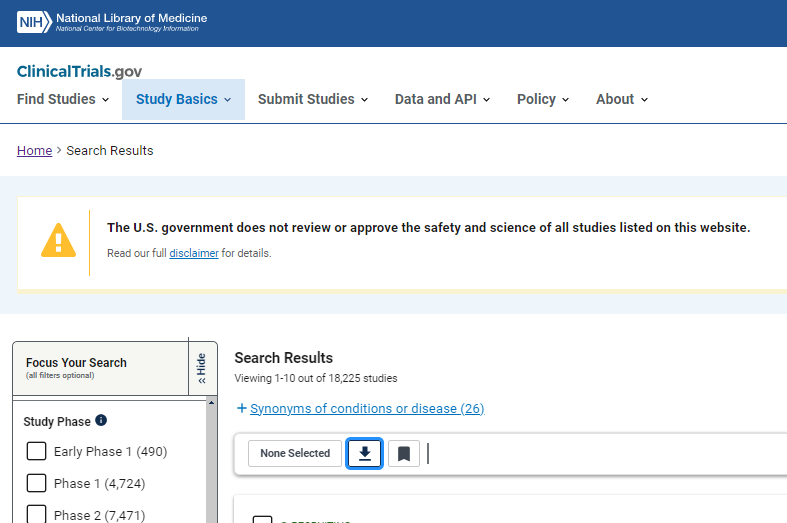
Task: Check the Early Phase 1 filter
Action: pyautogui.click(x=37, y=451)
